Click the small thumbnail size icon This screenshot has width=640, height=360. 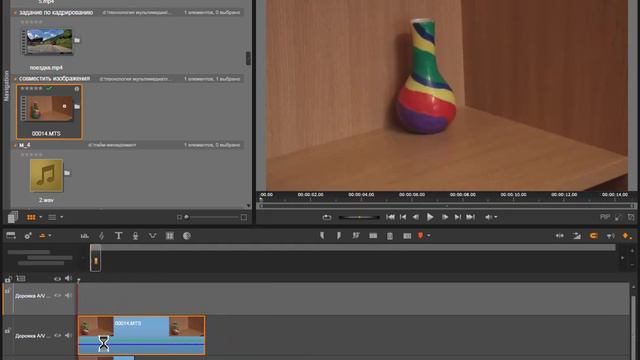(179, 217)
